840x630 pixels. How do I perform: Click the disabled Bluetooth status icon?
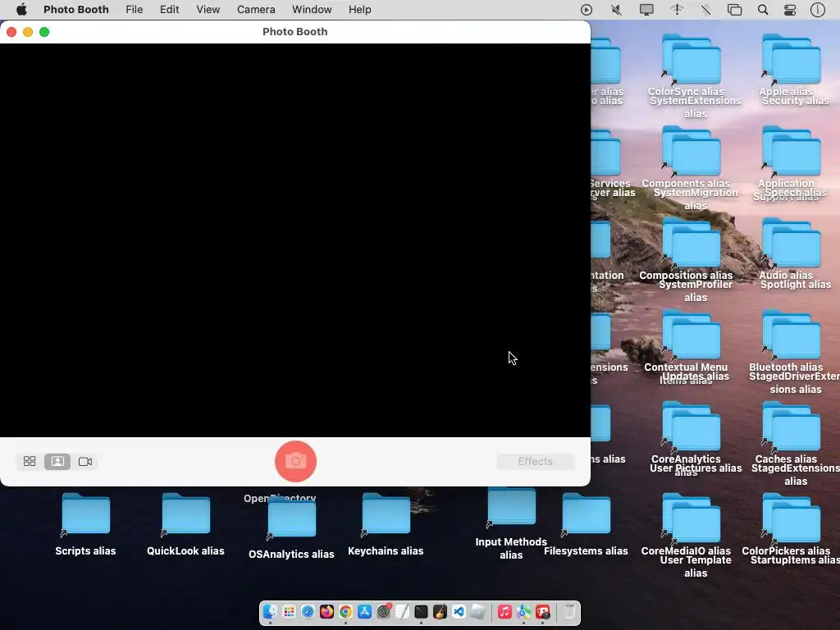click(706, 10)
